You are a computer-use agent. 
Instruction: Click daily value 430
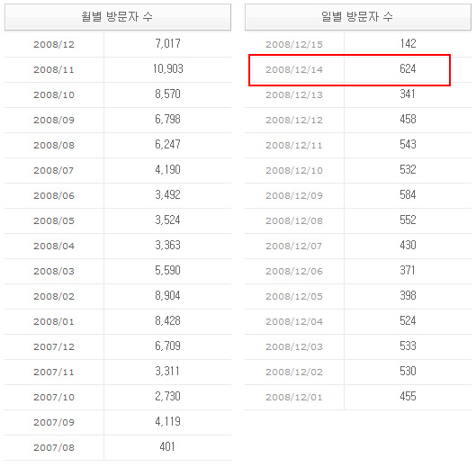click(408, 246)
